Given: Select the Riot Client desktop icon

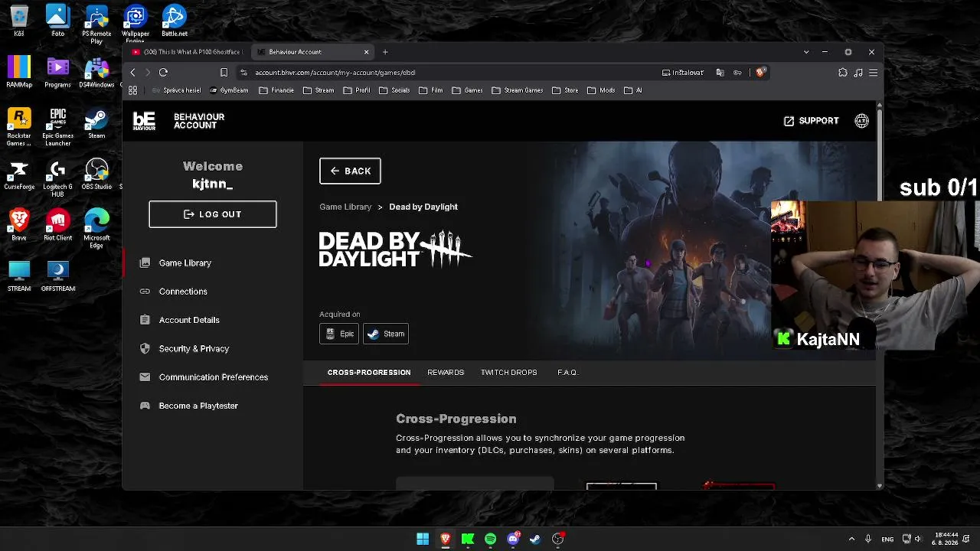Looking at the screenshot, I should coord(58,226).
